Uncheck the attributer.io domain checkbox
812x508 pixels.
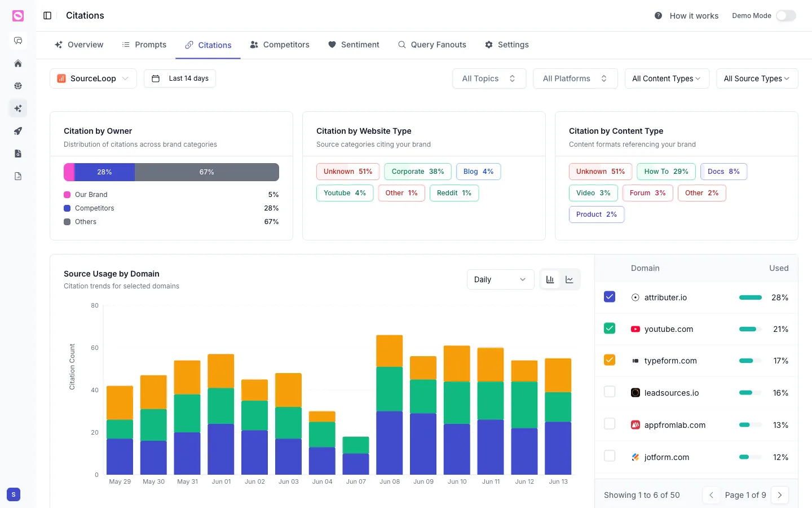(x=610, y=297)
